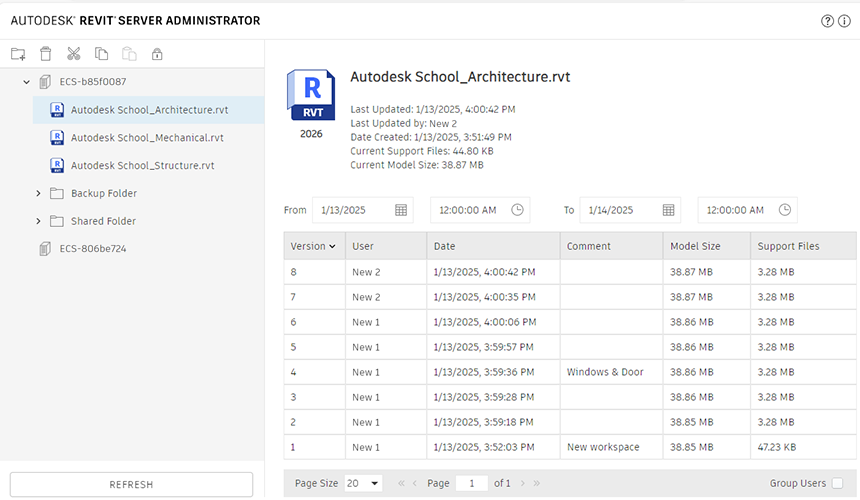Click the Revit file icon for Architecture.rvt
The width and height of the screenshot is (860, 500).
[x=57, y=110]
